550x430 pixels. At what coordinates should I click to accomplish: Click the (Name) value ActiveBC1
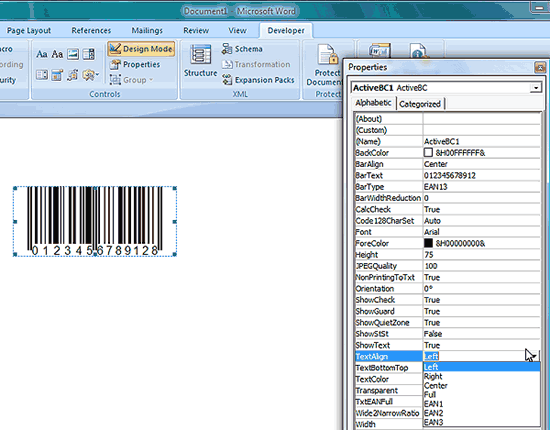pyautogui.click(x=482, y=141)
